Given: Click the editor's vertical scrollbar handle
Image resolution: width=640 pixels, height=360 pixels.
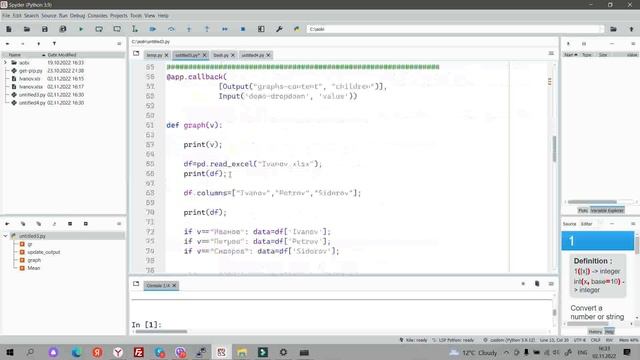Looking at the screenshot, I should coord(554,149).
